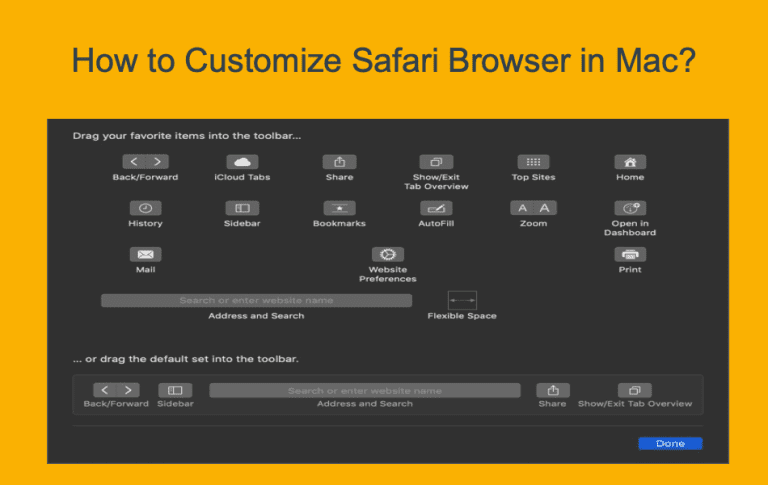The image size is (768, 485).
Task: Click the Back arrow in the top Back/Forward item
Action: tap(134, 162)
